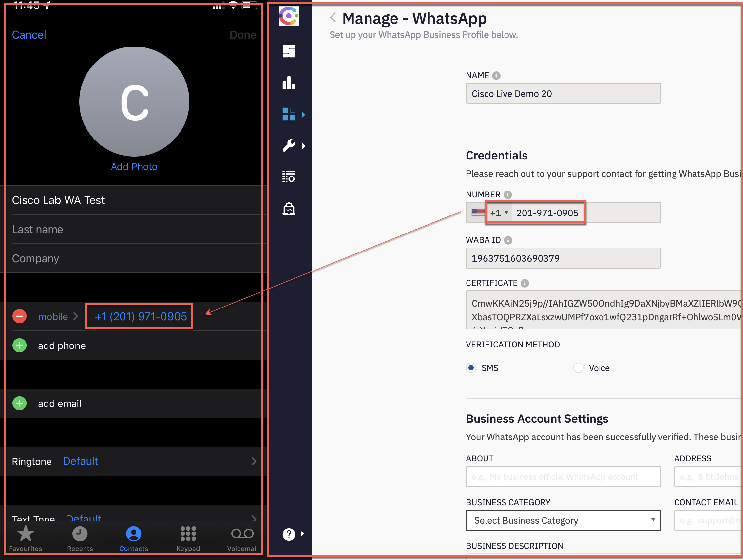Tap add phone label

62,346
